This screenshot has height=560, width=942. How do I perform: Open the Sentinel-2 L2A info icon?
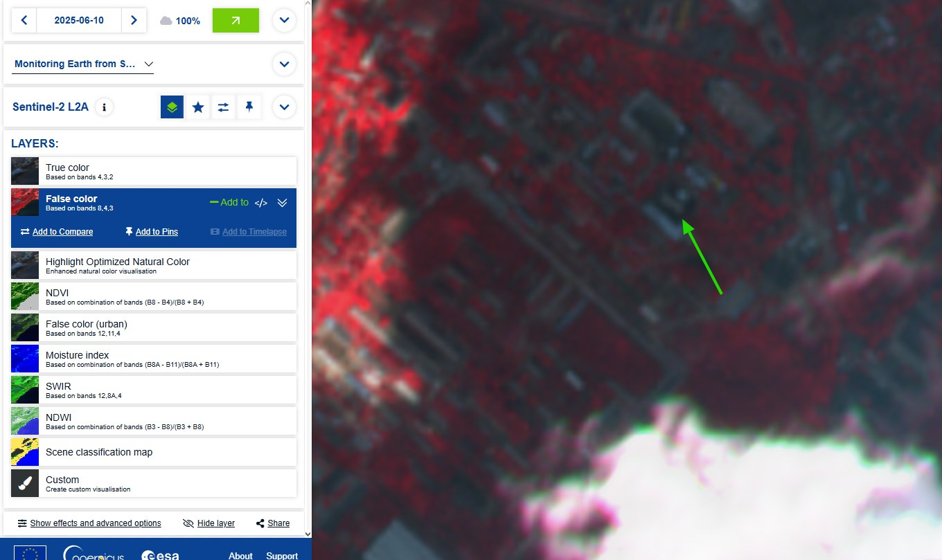click(105, 107)
